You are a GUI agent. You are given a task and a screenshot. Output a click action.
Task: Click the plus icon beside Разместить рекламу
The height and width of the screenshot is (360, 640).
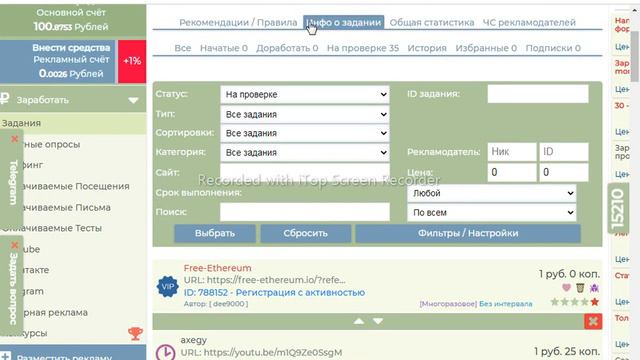[5, 356]
